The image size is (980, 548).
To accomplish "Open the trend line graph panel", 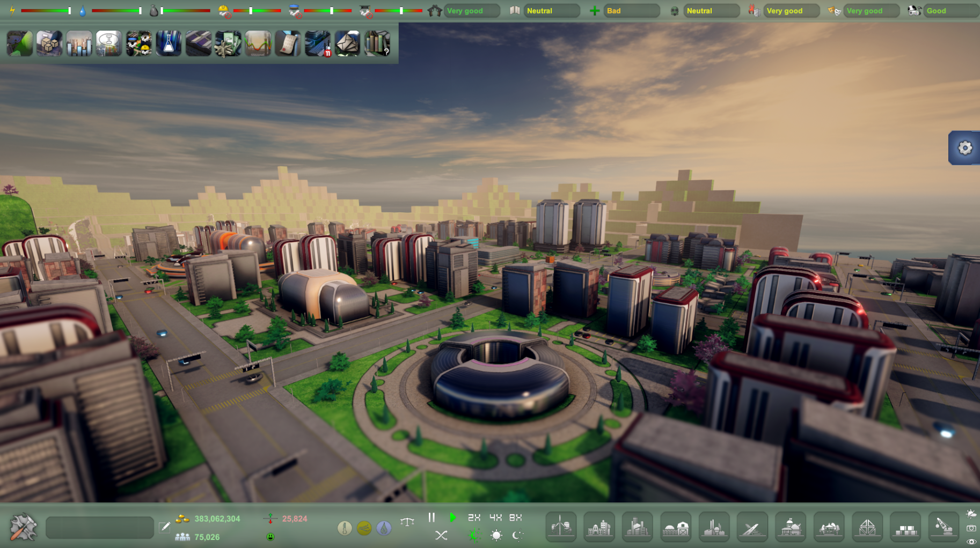I will [x=258, y=43].
